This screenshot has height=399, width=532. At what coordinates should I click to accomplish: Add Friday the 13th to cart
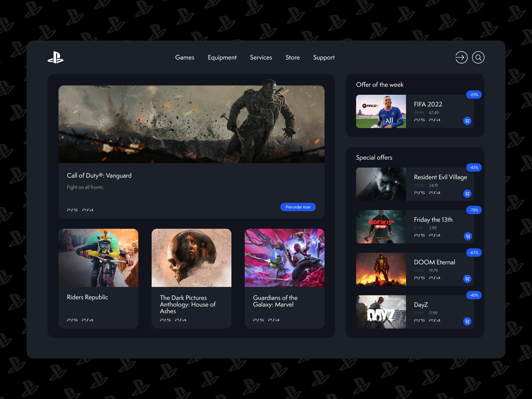coord(468,236)
